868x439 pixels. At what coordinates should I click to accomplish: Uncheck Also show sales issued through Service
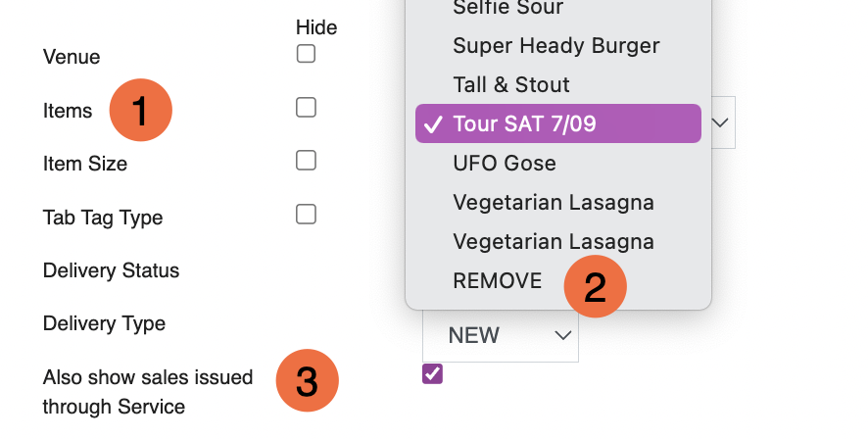[432, 373]
